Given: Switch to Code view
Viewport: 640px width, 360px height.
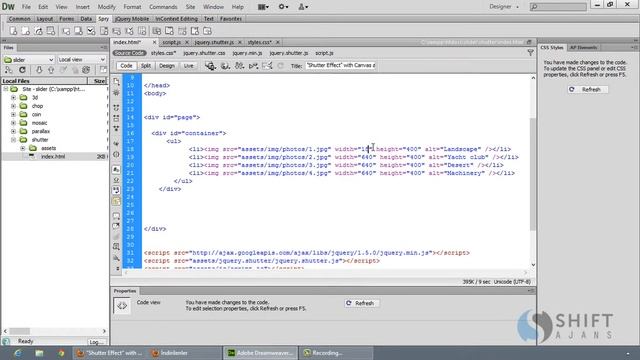Looking at the screenshot, I should (126, 66).
